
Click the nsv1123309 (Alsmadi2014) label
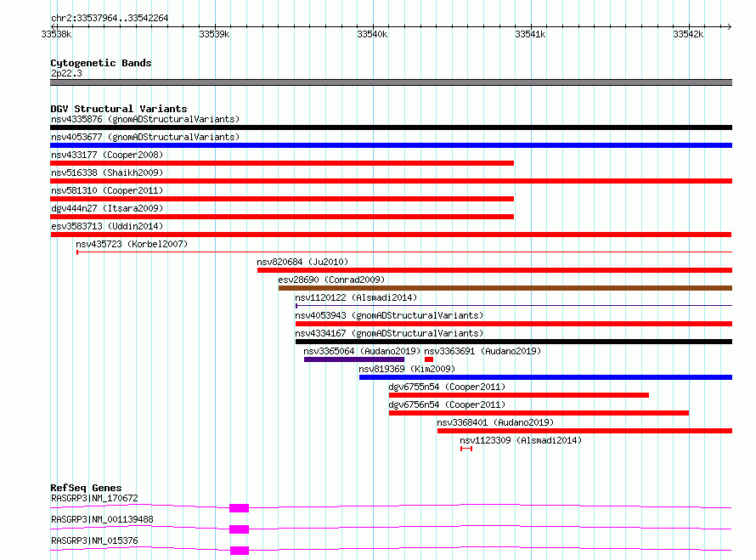click(521, 440)
